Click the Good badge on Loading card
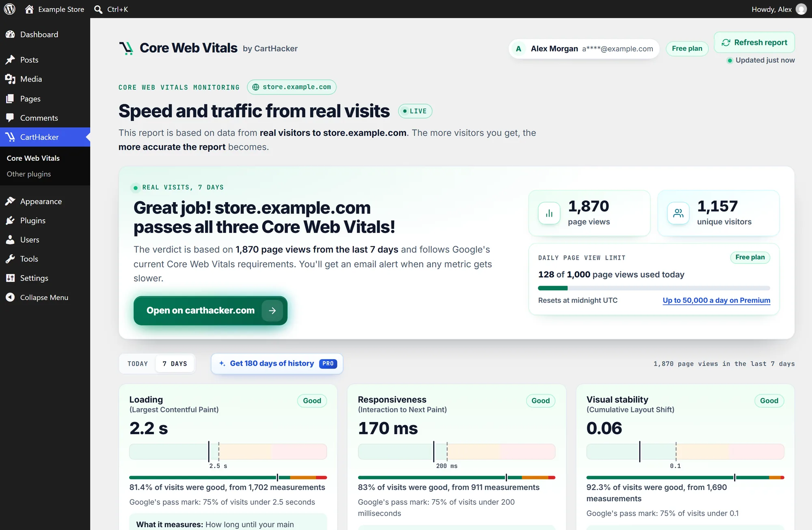Image resolution: width=812 pixels, height=530 pixels. [312, 401]
